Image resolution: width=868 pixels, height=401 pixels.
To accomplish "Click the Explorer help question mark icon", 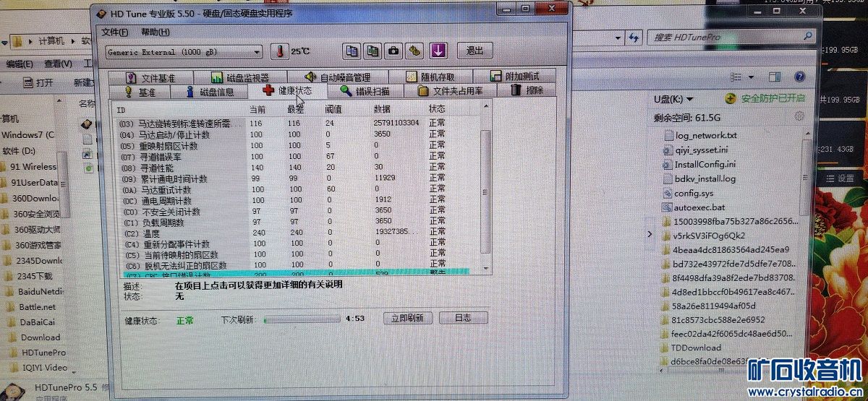I will click(799, 77).
